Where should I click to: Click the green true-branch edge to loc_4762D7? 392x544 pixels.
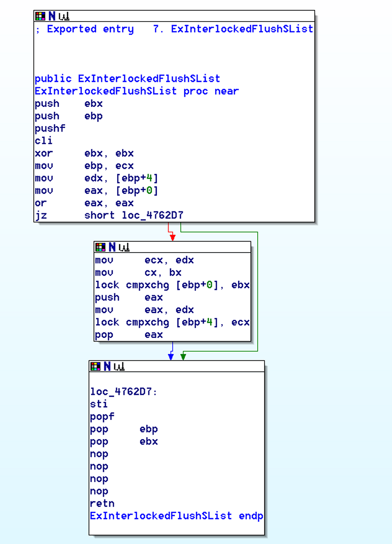pyautogui.click(x=258, y=291)
